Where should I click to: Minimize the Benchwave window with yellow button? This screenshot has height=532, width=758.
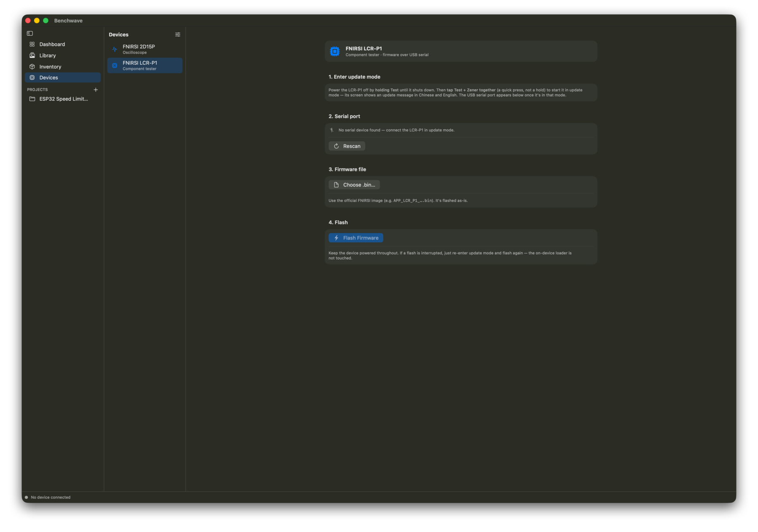point(37,21)
